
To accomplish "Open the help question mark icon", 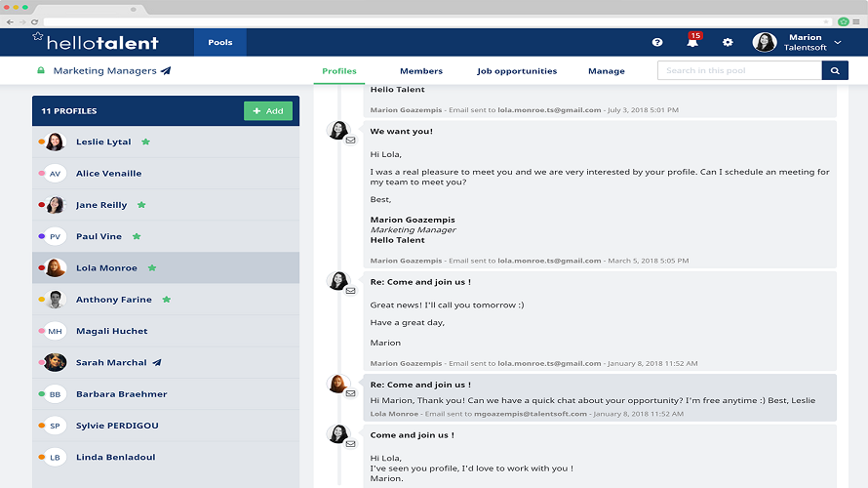I will point(657,42).
